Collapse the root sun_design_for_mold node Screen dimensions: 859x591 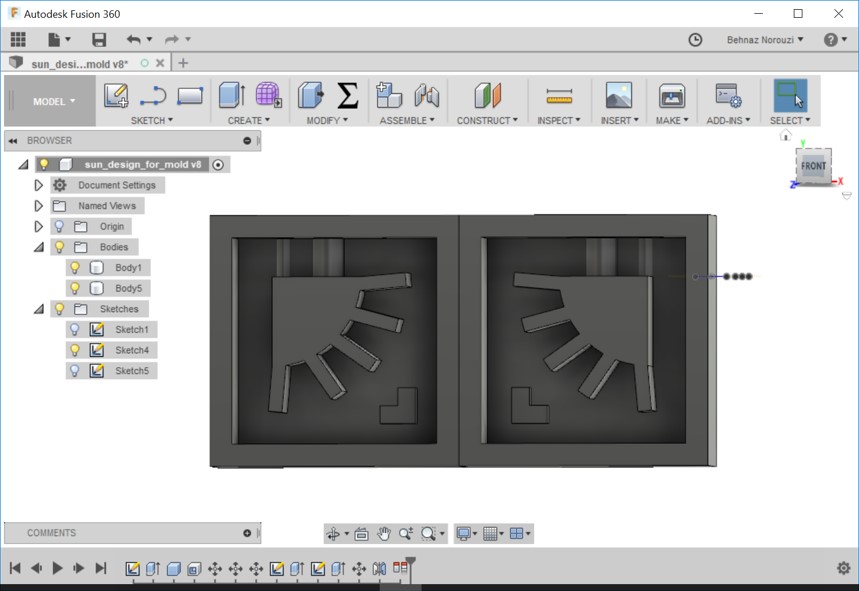23,165
